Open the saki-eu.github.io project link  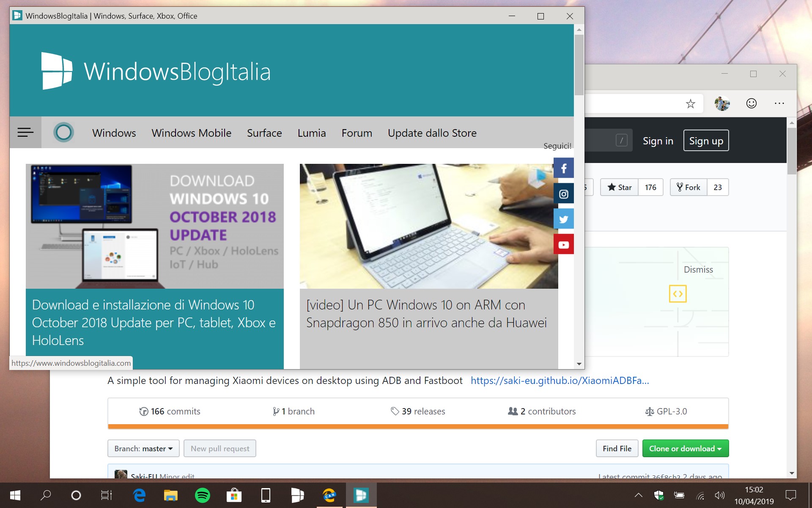[x=560, y=381]
